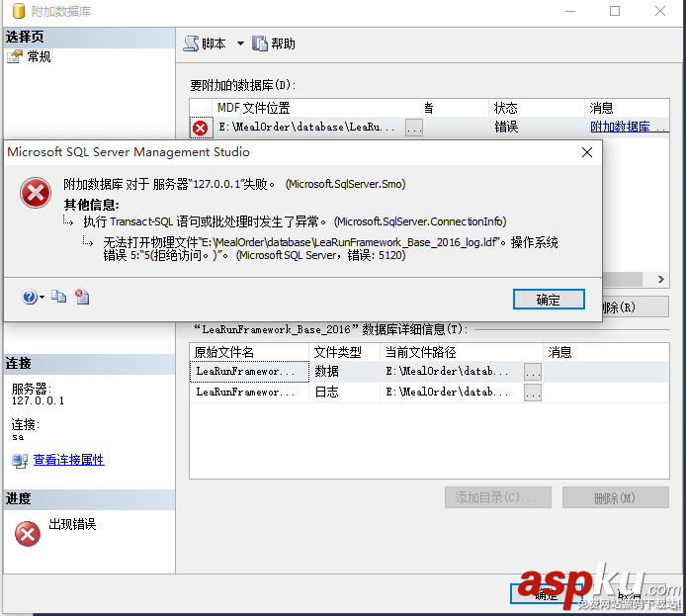This screenshot has width=686, height=616.
Task: Browse for the MDF file location
Action: [x=413, y=128]
